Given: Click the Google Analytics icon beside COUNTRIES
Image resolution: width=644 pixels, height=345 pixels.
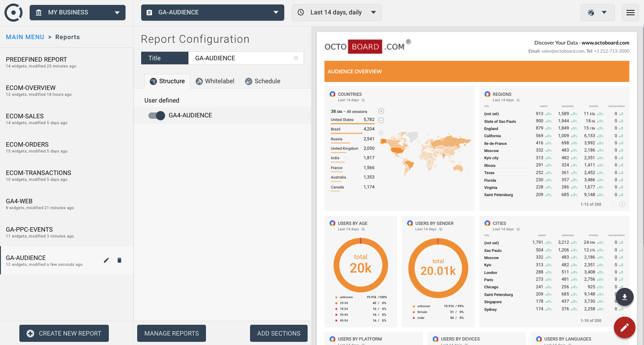Looking at the screenshot, I should point(332,94).
